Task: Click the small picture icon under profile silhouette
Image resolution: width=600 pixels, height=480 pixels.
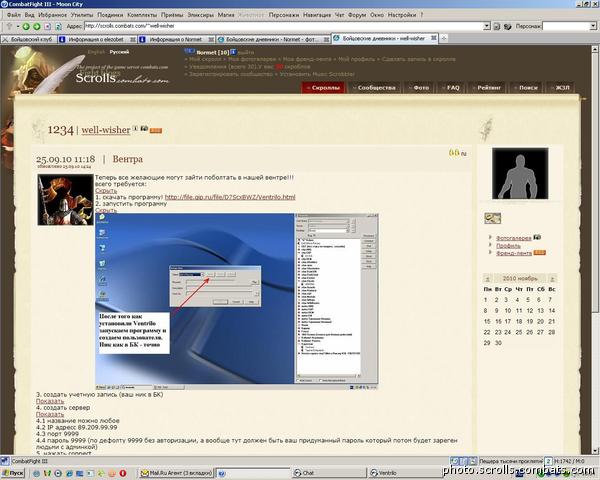Action: coord(492,218)
